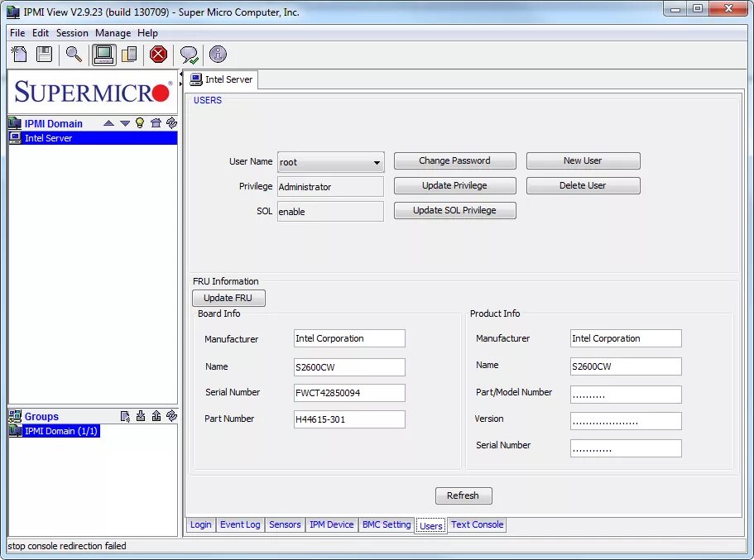Move down with IPMI Domain down arrow
Viewport: 754px width, 560px height.
(125, 123)
